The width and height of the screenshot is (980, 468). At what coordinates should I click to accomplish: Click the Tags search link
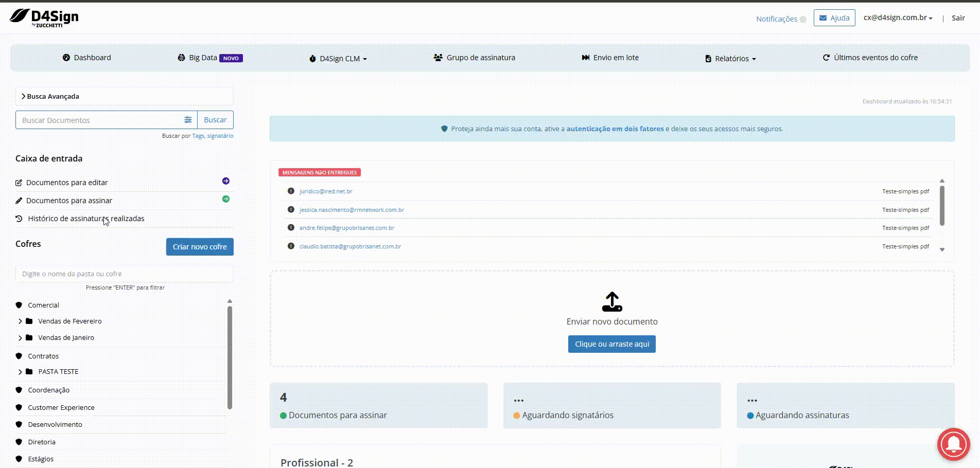pos(198,136)
